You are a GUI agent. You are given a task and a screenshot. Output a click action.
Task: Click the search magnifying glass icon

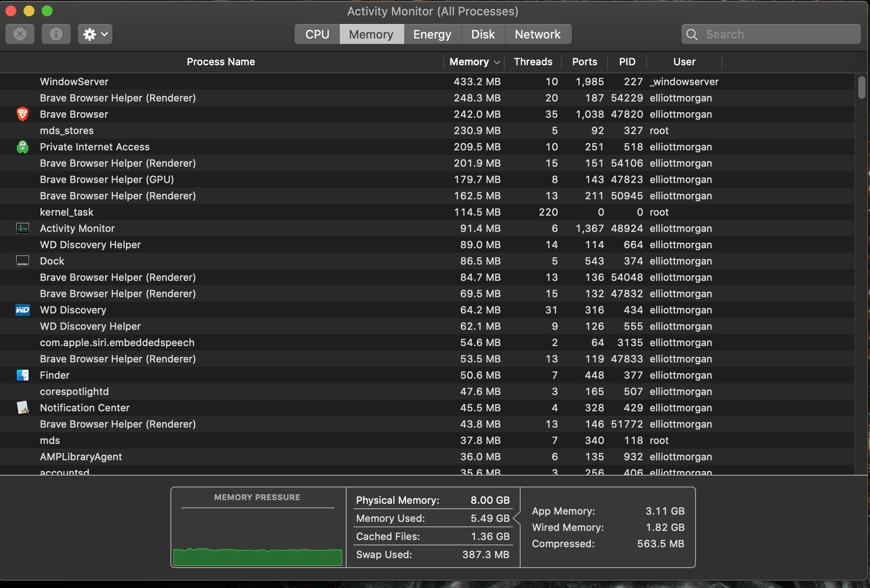692,34
